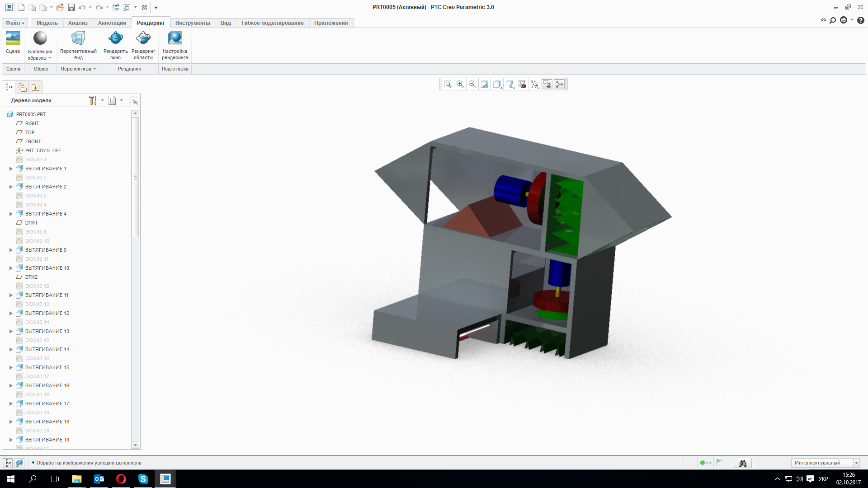This screenshot has height=488, width=868.
Task: Click search magnifier at ribbon right
Action: pyautogui.click(x=833, y=20)
